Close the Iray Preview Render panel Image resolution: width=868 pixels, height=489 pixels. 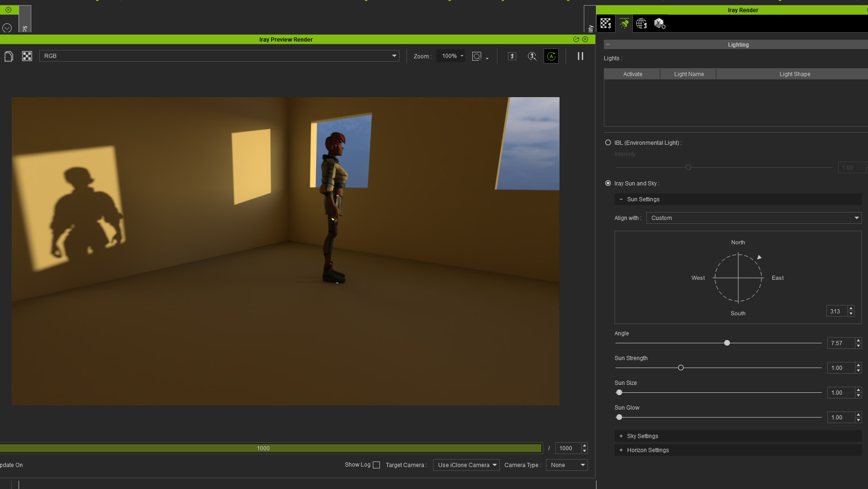coord(585,39)
